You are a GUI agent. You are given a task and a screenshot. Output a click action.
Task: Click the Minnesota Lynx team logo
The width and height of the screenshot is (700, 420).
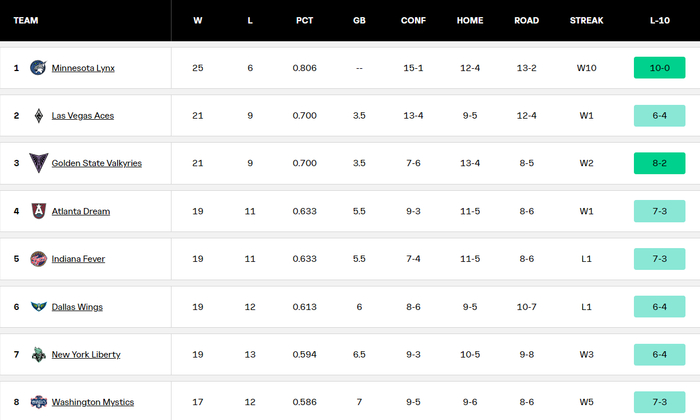[x=38, y=68]
